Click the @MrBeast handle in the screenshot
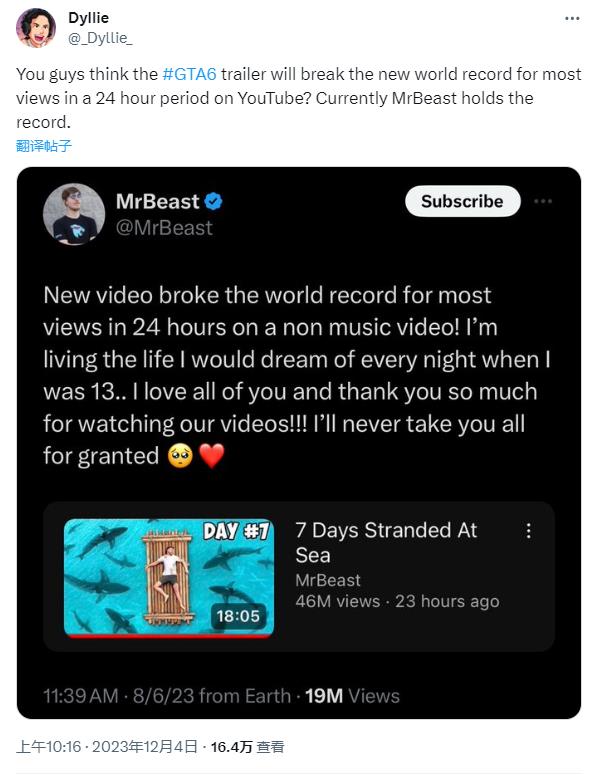The image size is (596, 776). click(164, 228)
